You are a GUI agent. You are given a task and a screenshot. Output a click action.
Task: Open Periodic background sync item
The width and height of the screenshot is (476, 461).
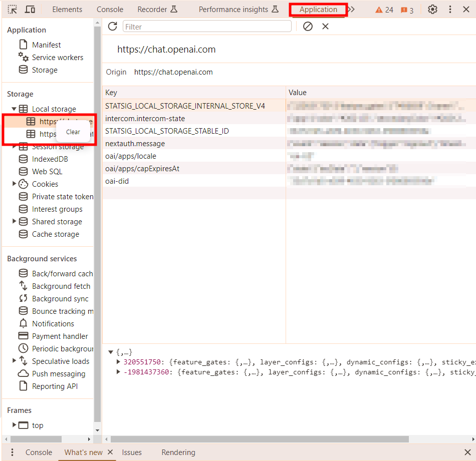[62, 349]
